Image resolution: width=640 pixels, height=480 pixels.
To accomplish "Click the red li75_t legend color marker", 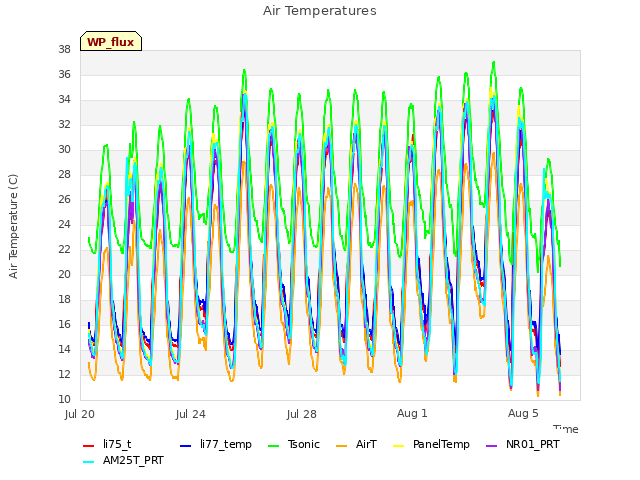I will coord(89,446).
